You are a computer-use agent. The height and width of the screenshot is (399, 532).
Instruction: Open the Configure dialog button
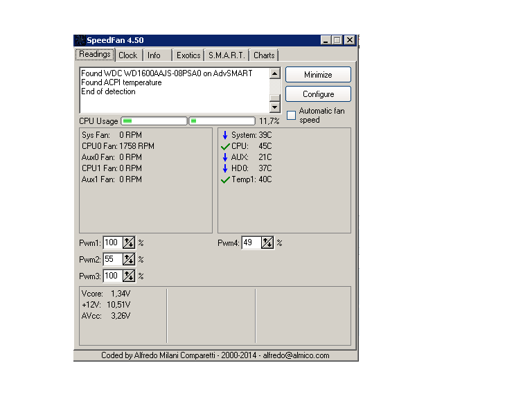[318, 94]
